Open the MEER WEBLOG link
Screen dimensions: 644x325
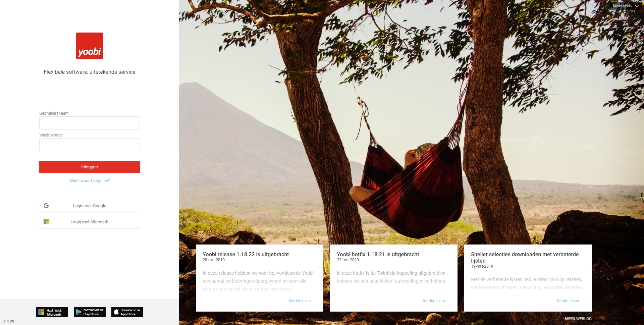pos(578,319)
